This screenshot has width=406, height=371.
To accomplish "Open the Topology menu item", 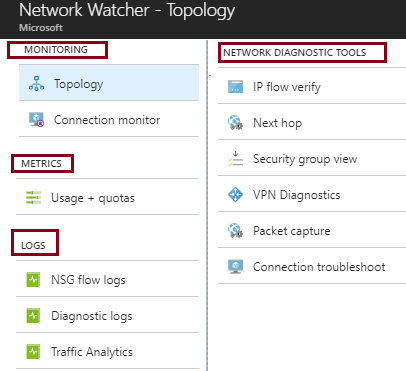I will (109, 83).
